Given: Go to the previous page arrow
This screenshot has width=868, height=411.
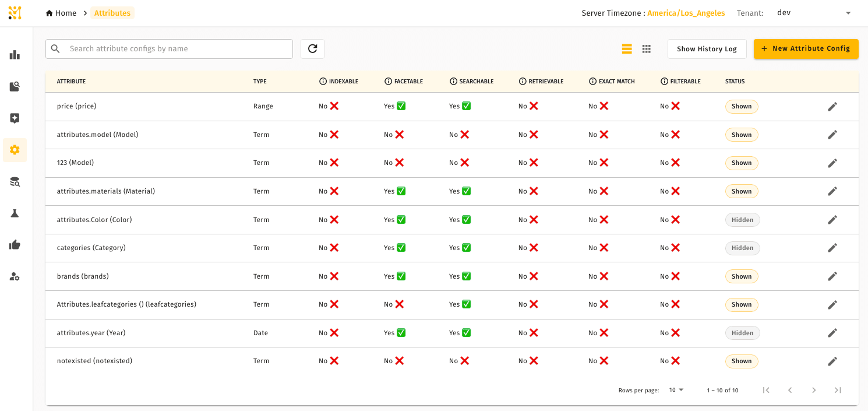Looking at the screenshot, I should point(790,390).
